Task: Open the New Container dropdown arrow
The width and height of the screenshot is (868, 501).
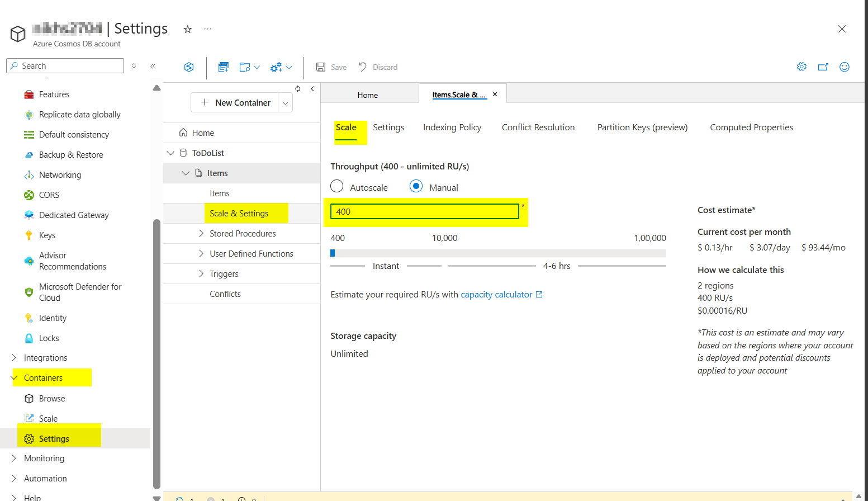Action: point(286,103)
